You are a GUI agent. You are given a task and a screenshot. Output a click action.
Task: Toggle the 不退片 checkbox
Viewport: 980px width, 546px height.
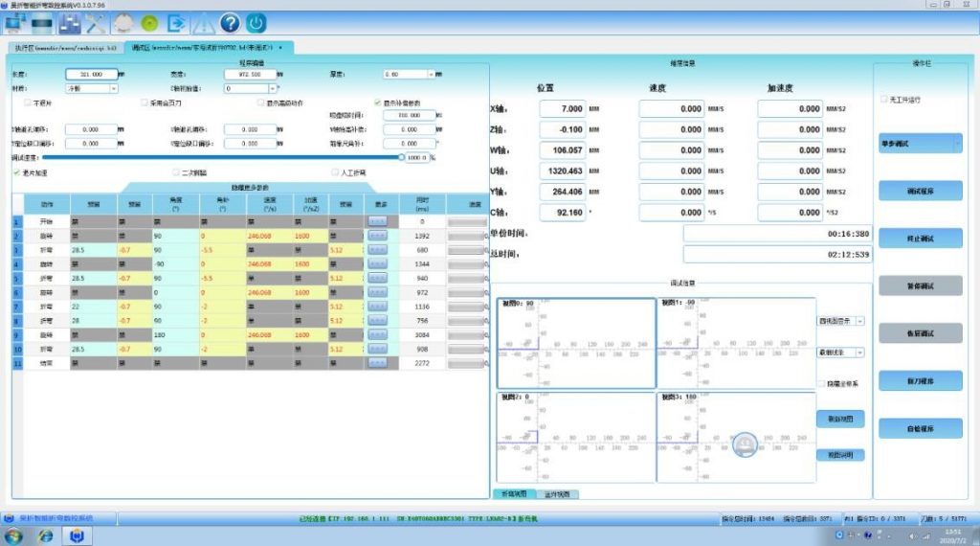coord(27,102)
